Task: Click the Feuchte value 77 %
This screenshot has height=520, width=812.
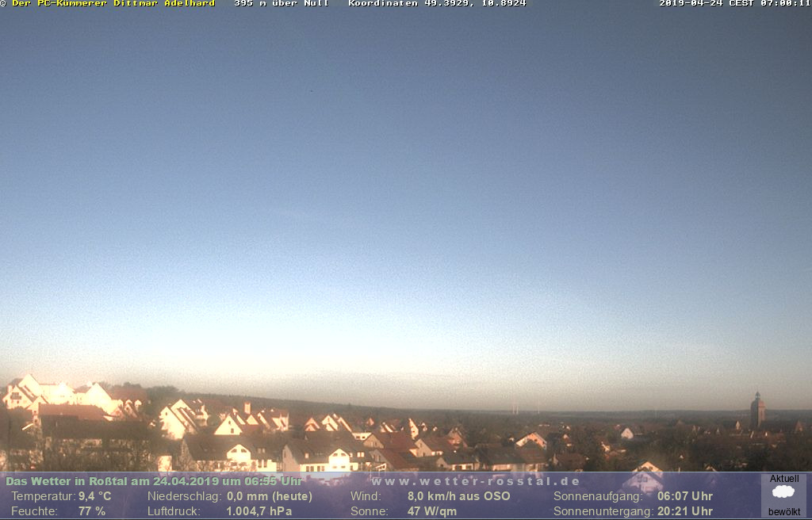Action: 91,511
